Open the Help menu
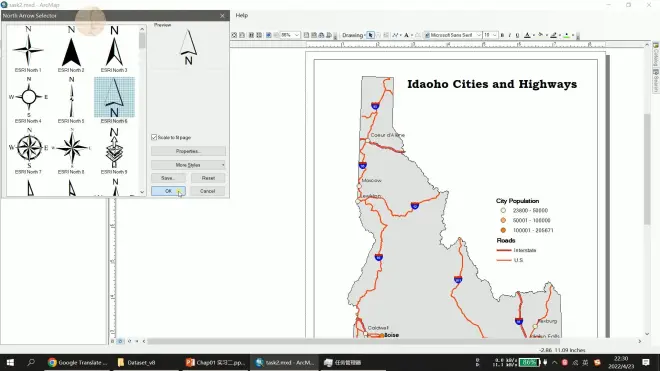This screenshot has height=371, width=660. [242, 15]
